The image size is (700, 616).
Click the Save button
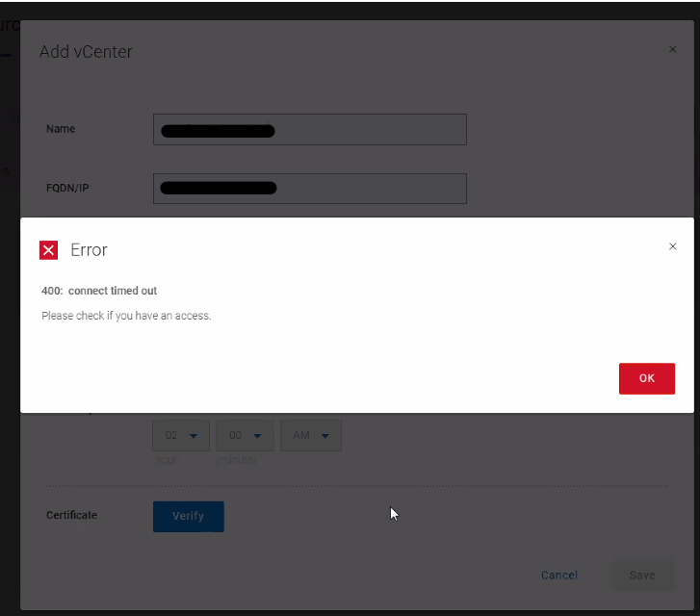click(642, 576)
